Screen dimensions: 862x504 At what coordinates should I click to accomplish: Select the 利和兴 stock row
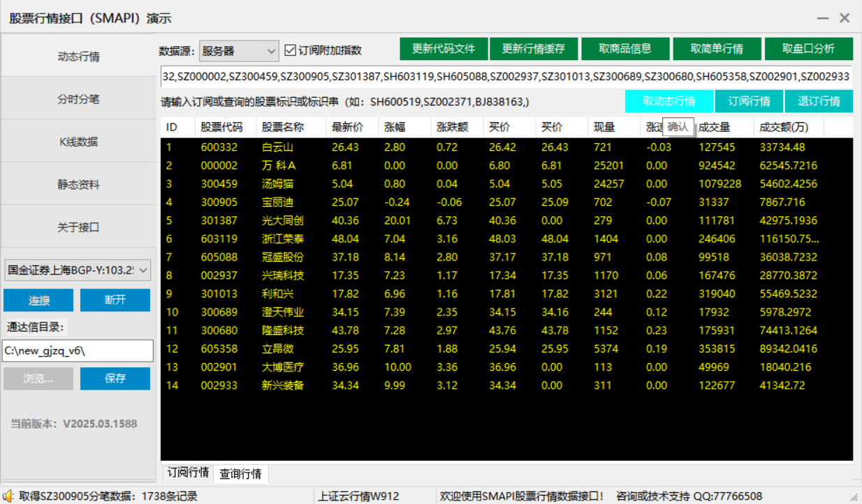pyautogui.click(x=506, y=293)
